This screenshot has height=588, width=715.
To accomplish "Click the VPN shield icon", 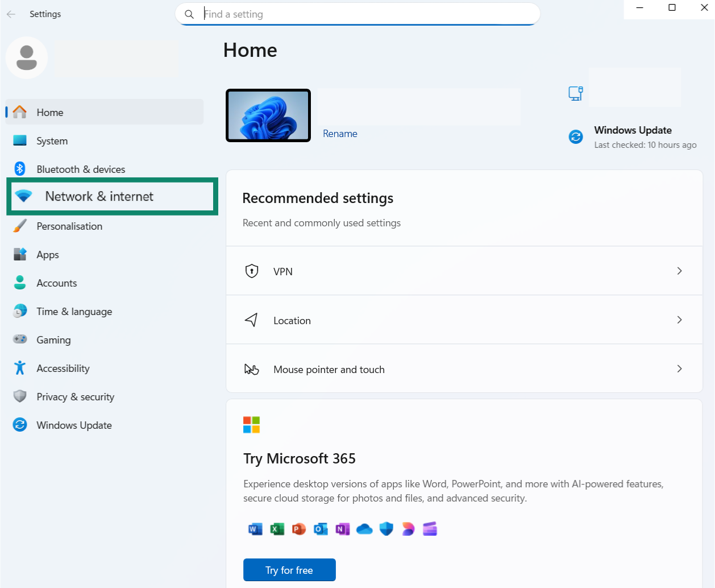I will pyautogui.click(x=251, y=271).
